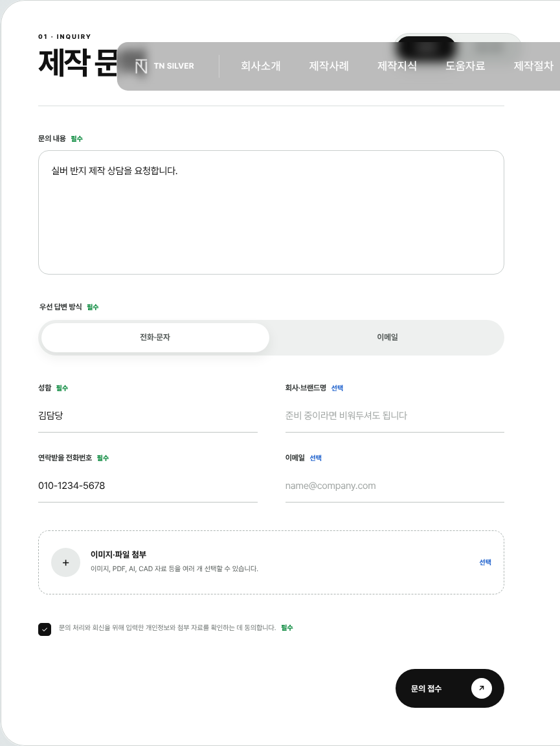Focus the 연락받을 전화번호 field

[148, 486]
